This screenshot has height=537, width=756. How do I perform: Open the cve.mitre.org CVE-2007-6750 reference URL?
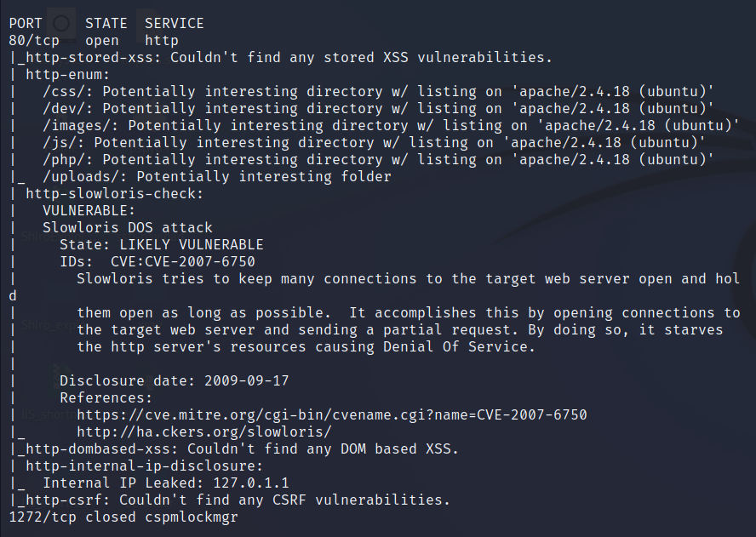tap(331, 414)
